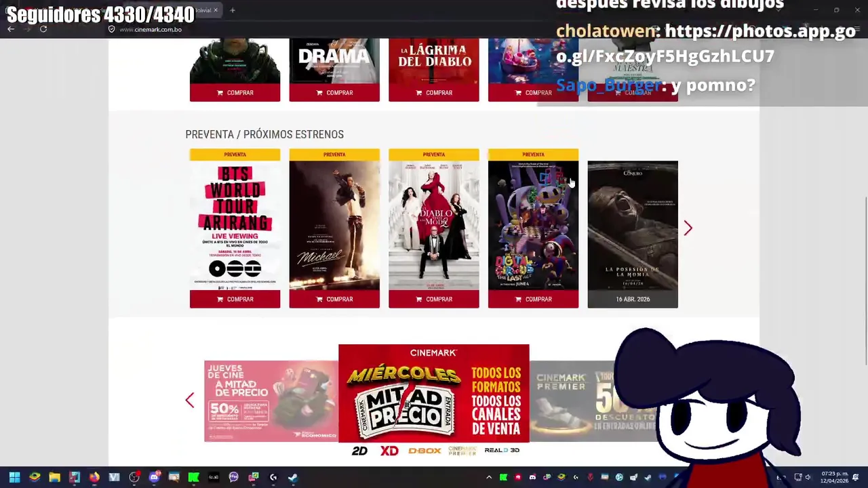Go to the previous promo banner with the left arrow
Screen dimensions: 868x488
[190, 400]
